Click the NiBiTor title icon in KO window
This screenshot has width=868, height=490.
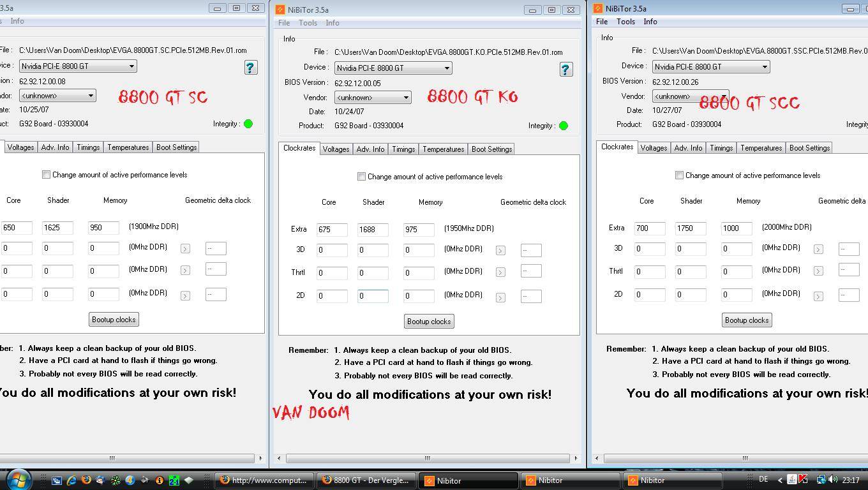280,10
